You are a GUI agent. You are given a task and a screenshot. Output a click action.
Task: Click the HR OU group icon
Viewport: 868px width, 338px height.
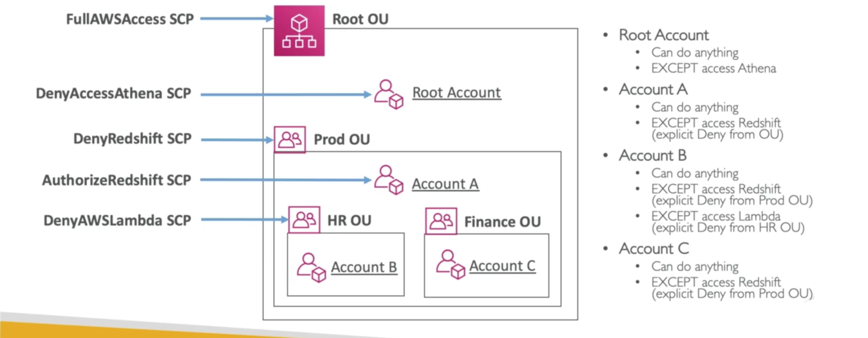(x=304, y=220)
